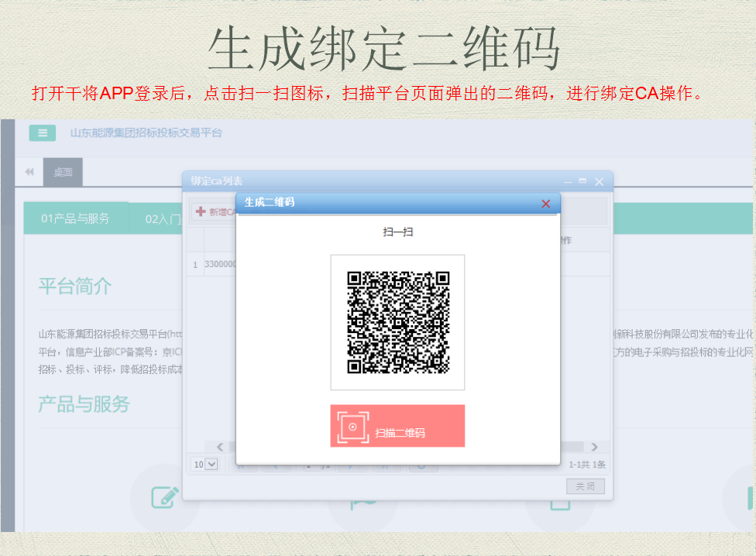Click the 关闭 button
Image resolution: width=756 pixels, height=556 pixels.
pyautogui.click(x=586, y=486)
